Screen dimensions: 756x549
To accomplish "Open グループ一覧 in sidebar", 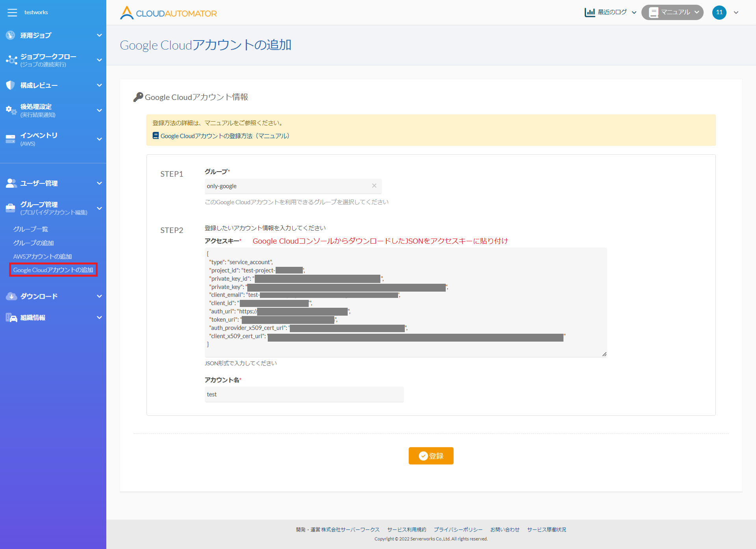I will [x=30, y=229].
